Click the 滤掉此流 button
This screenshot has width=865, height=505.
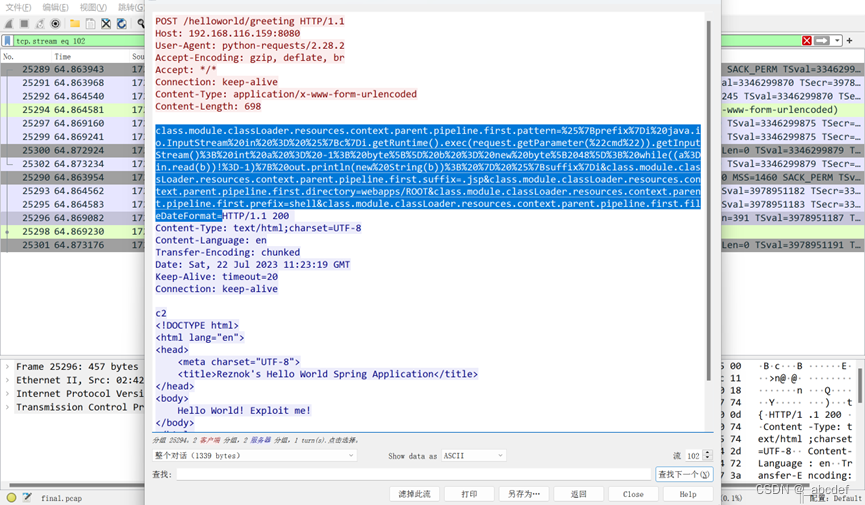click(x=414, y=494)
